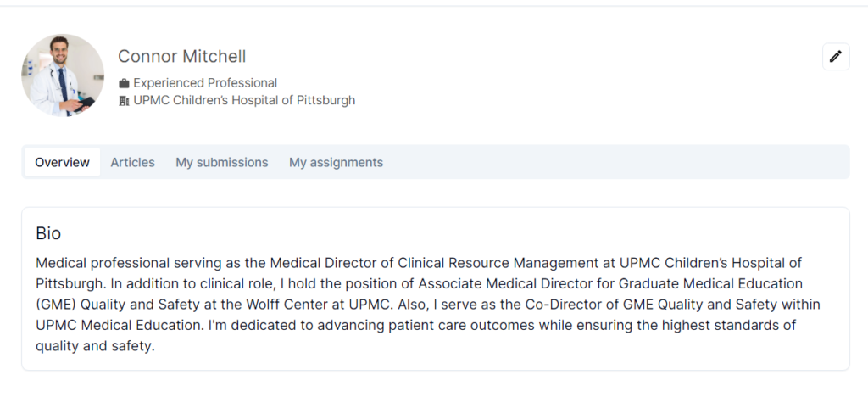
Task: Go to the My submissions tab
Action: tap(222, 162)
